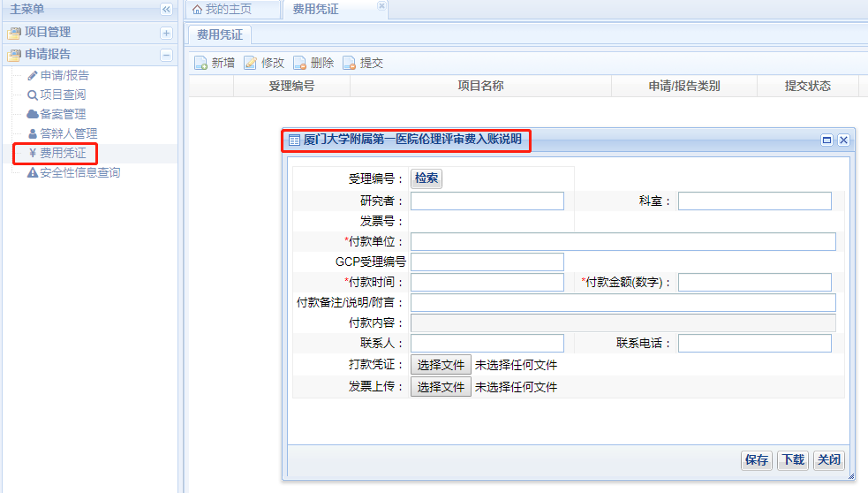Click the 付款金额(数字) input field
Screen dimensions: 868x493
pyautogui.click(x=754, y=282)
